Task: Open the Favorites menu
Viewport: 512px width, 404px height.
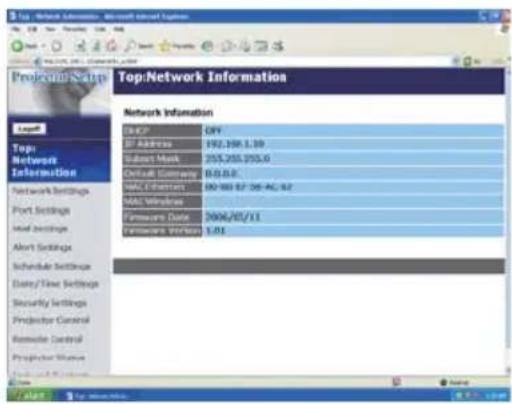Action: pos(75,29)
